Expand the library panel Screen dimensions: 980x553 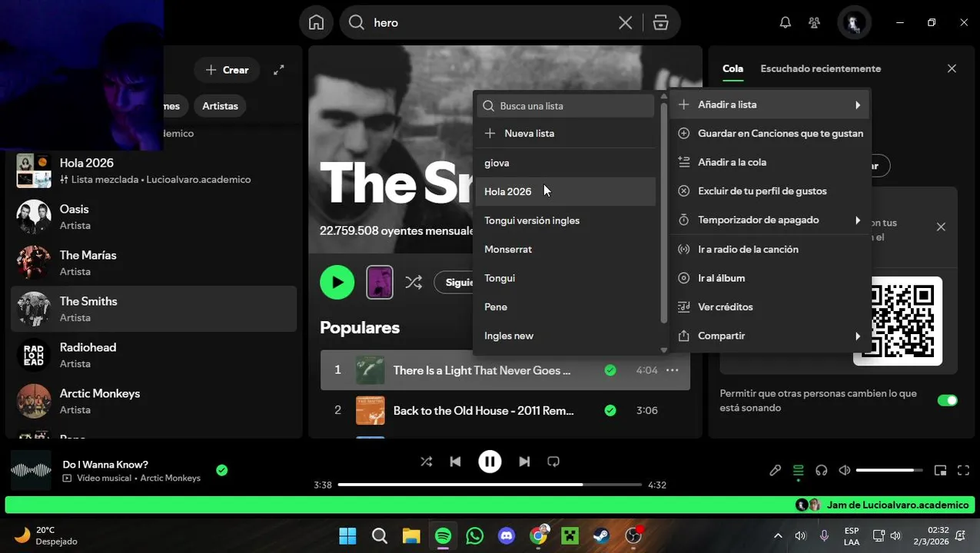click(x=279, y=70)
